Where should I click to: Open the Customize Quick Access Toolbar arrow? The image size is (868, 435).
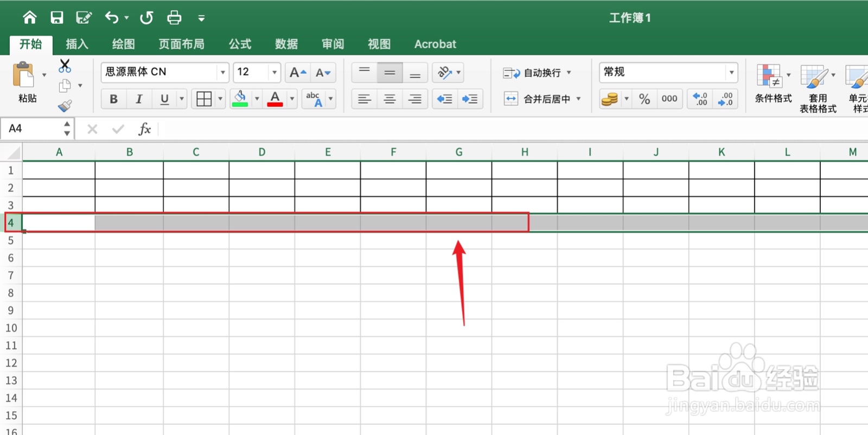201,18
